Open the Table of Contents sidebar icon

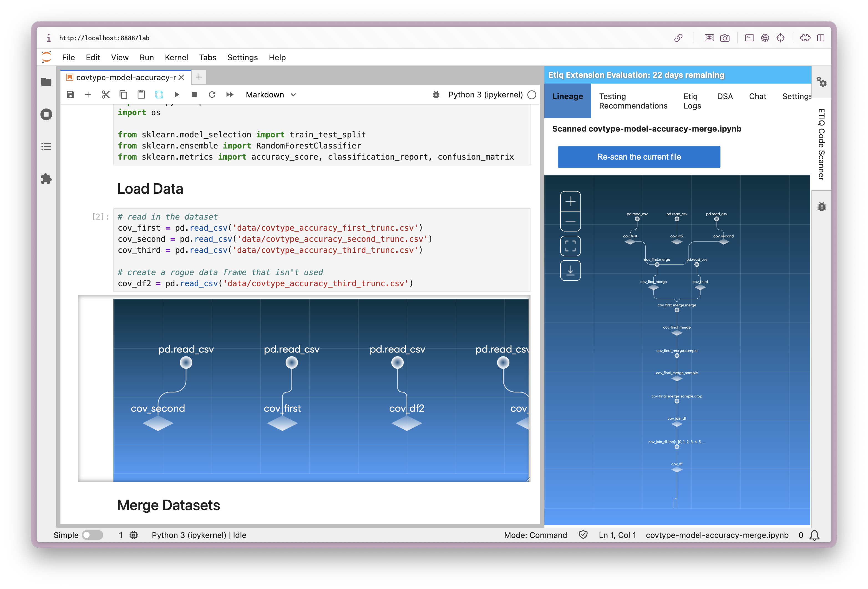click(x=46, y=147)
